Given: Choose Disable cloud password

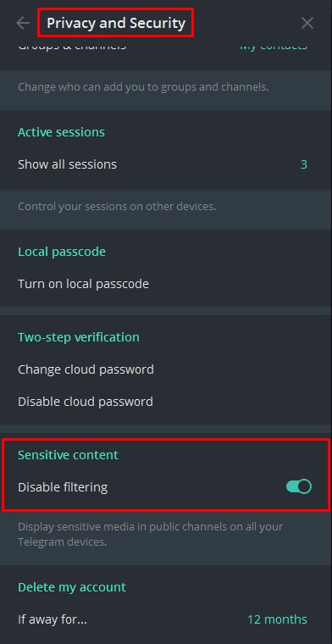Looking at the screenshot, I should coord(166,402).
